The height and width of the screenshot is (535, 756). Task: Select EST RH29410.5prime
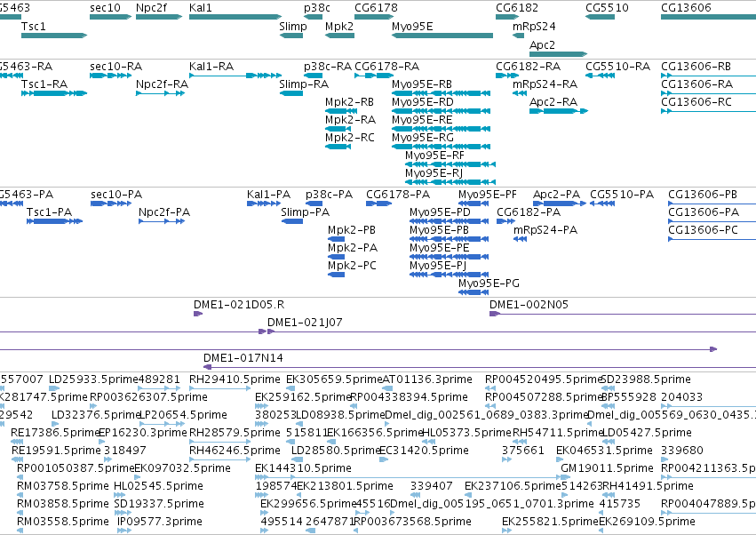(x=219, y=387)
